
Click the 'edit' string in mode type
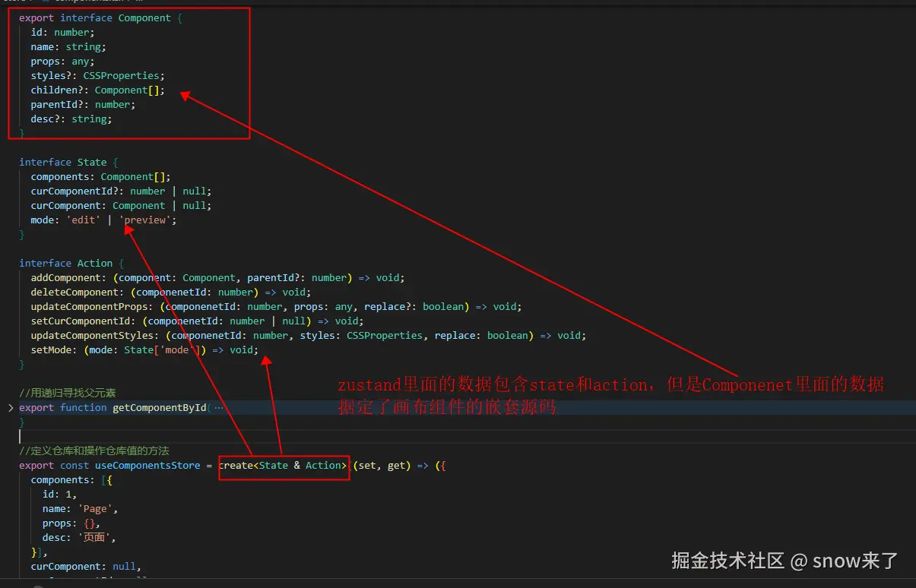84,220
